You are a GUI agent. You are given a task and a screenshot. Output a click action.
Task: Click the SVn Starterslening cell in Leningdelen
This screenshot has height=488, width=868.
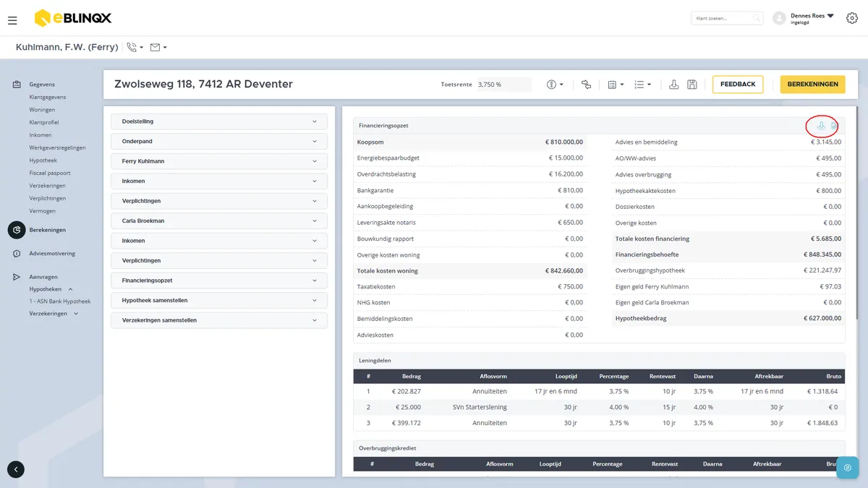[x=480, y=407]
